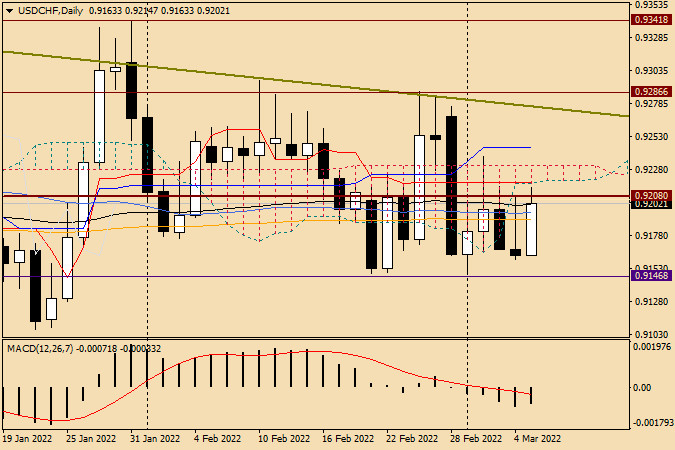
Task: Click the 0.001976 MACD scale value
Action: tap(653, 347)
